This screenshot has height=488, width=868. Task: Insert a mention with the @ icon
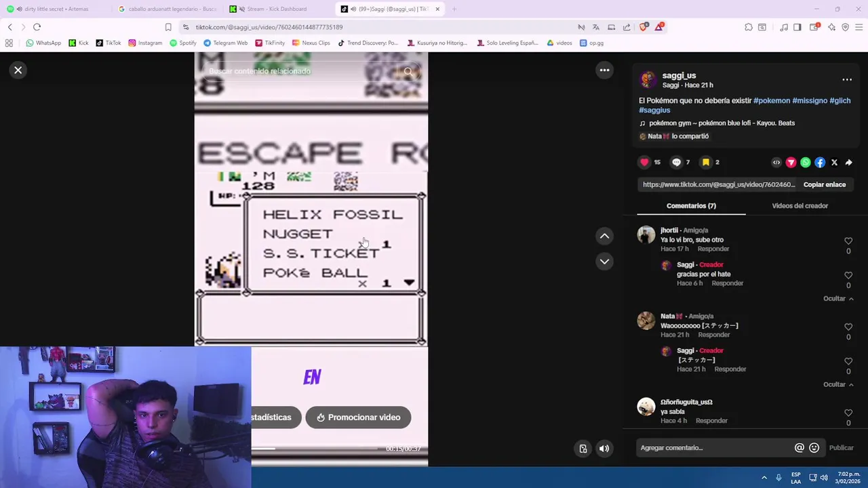[800, 448]
